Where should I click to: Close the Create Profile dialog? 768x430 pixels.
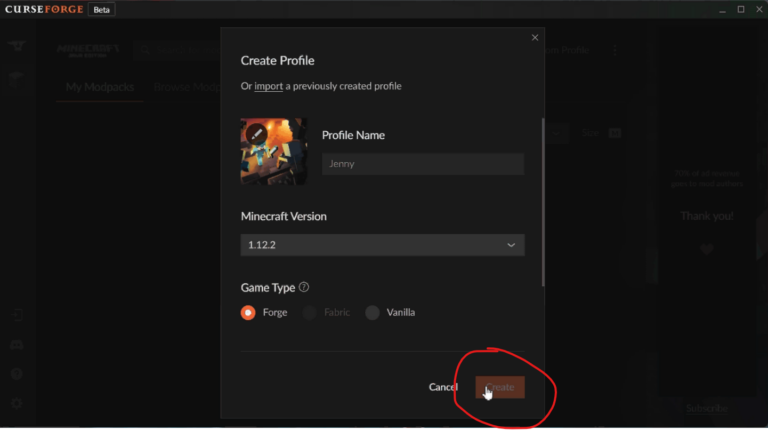point(535,38)
